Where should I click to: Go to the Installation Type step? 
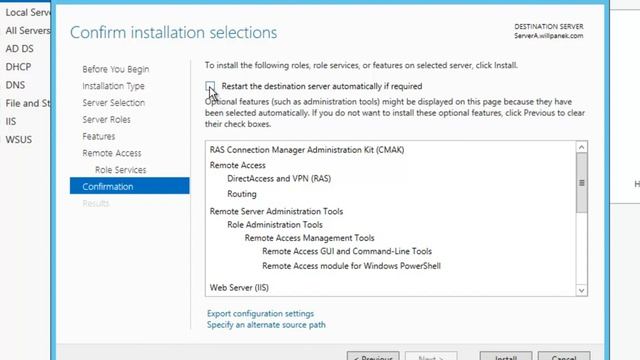coord(113,86)
